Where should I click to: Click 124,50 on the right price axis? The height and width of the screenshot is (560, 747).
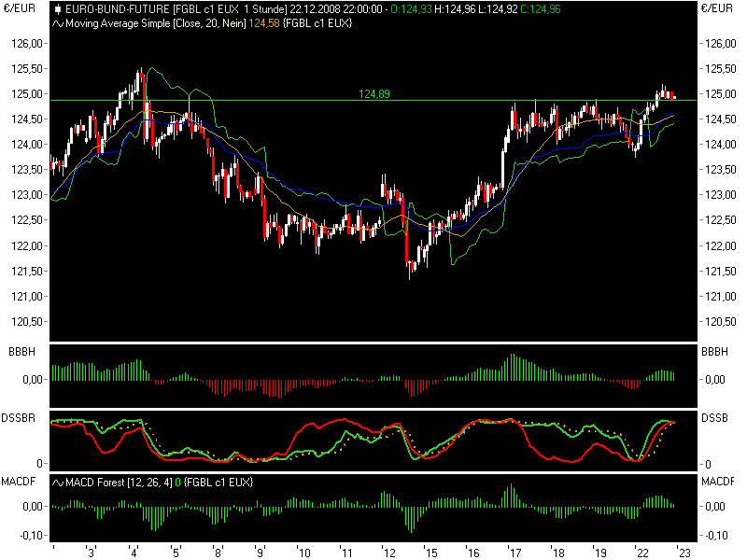click(720, 119)
